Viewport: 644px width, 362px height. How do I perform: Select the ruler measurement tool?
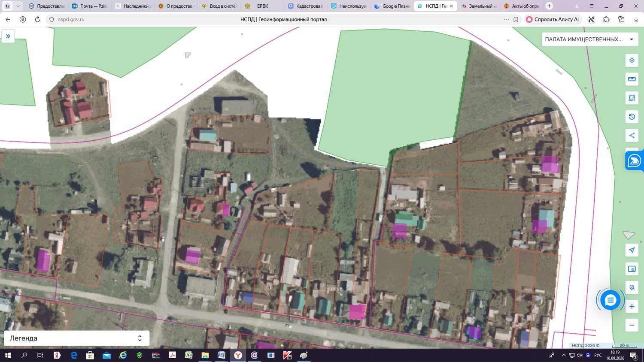click(x=632, y=79)
